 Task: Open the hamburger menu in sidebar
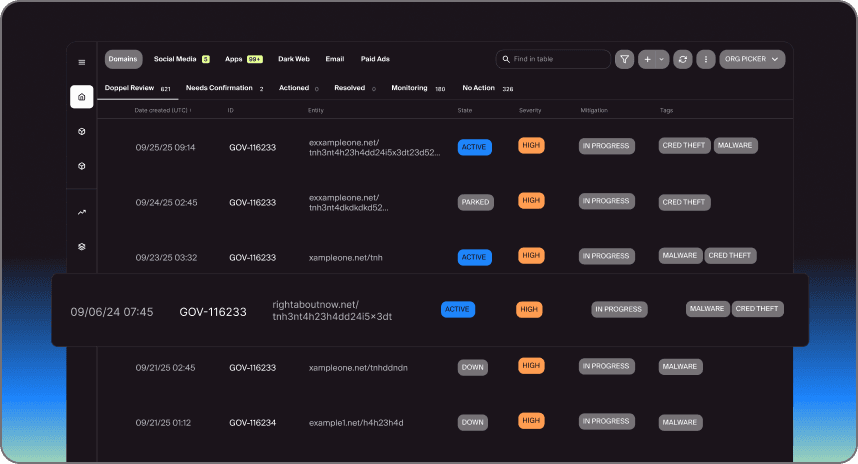coord(82,62)
